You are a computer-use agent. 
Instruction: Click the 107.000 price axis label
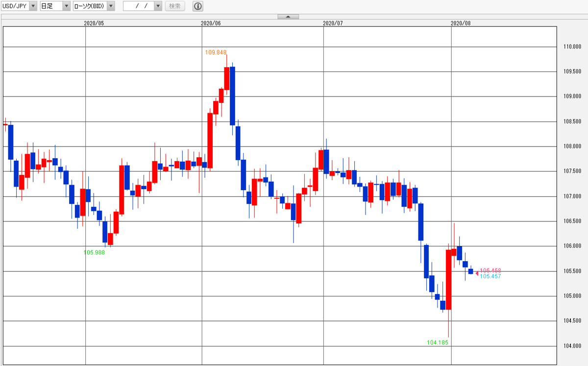pyautogui.click(x=572, y=196)
